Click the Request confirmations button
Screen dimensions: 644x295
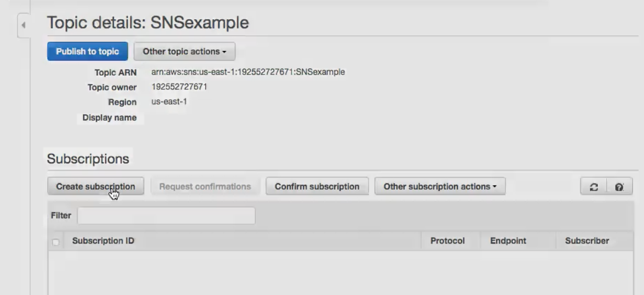pyautogui.click(x=205, y=186)
